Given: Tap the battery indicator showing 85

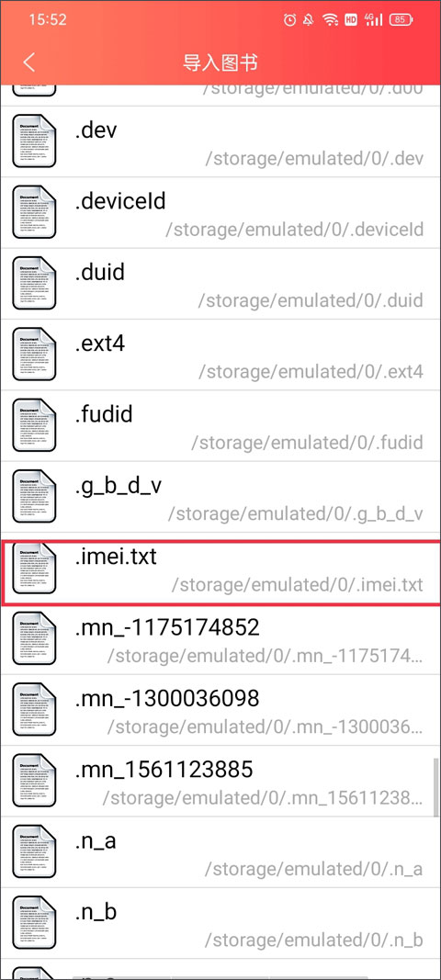Looking at the screenshot, I should [400, 20].
